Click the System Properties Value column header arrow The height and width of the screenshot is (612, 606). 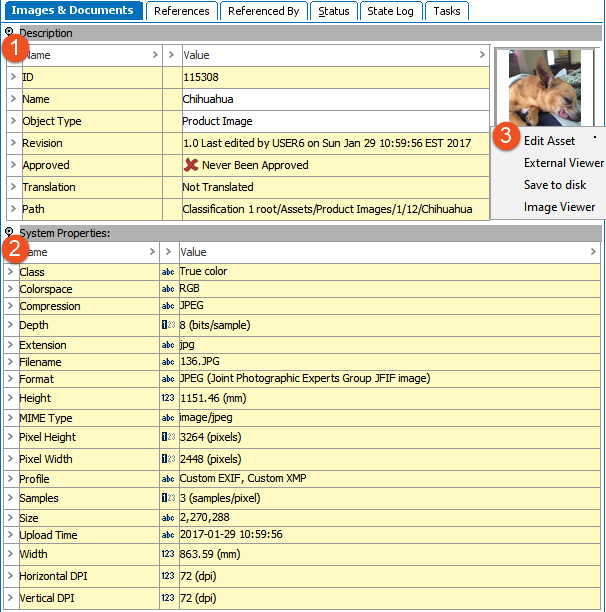point(593,252)
